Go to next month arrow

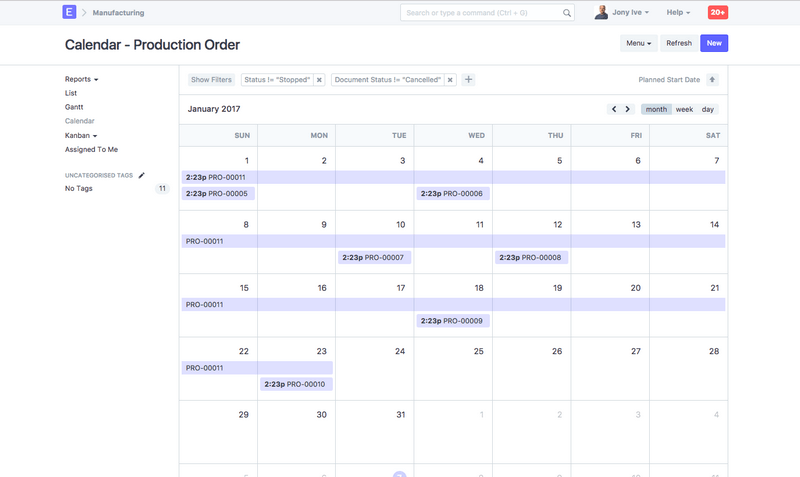click(x=628, y=109)
